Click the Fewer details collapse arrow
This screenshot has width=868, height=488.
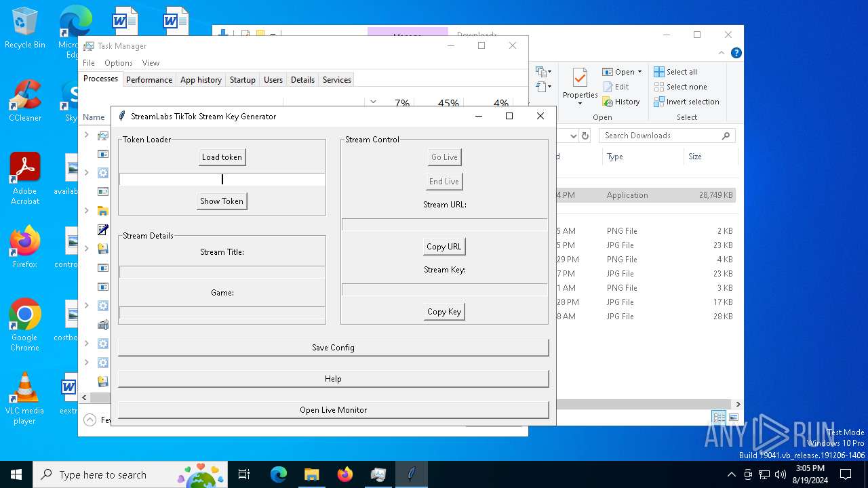pos(90,420)
